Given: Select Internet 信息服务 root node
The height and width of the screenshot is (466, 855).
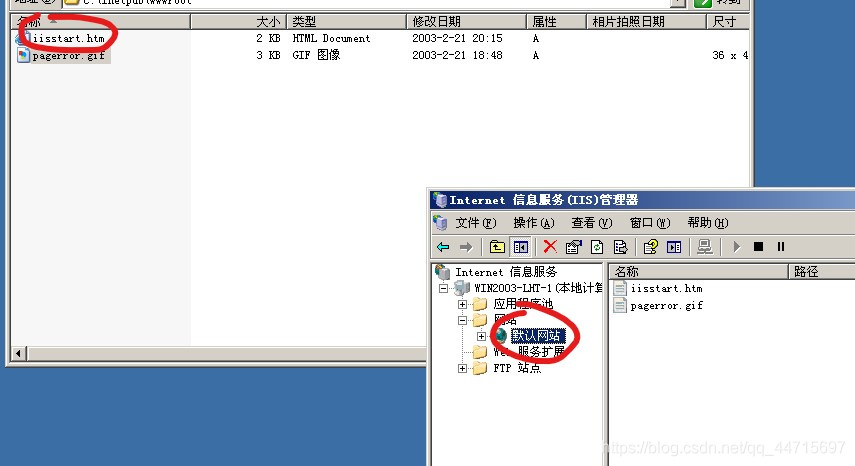Looking at the screenshot, I should click(506, 271).
